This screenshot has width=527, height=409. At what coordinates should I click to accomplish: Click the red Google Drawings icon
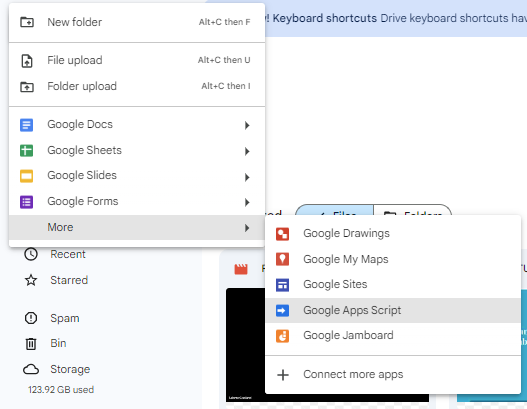[x=282, y=234]
